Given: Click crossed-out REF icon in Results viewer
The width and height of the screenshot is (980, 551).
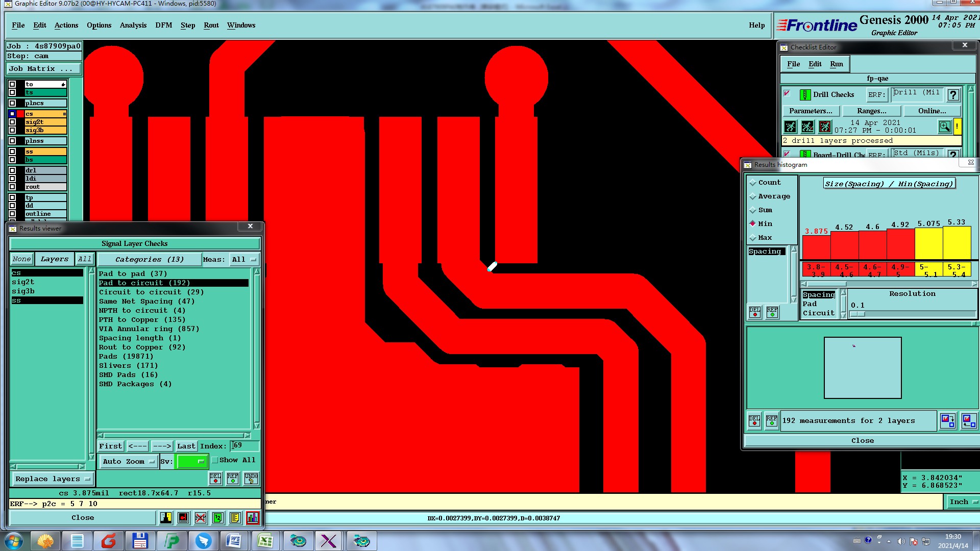Looking at the screenshot, I should [200, 518].
